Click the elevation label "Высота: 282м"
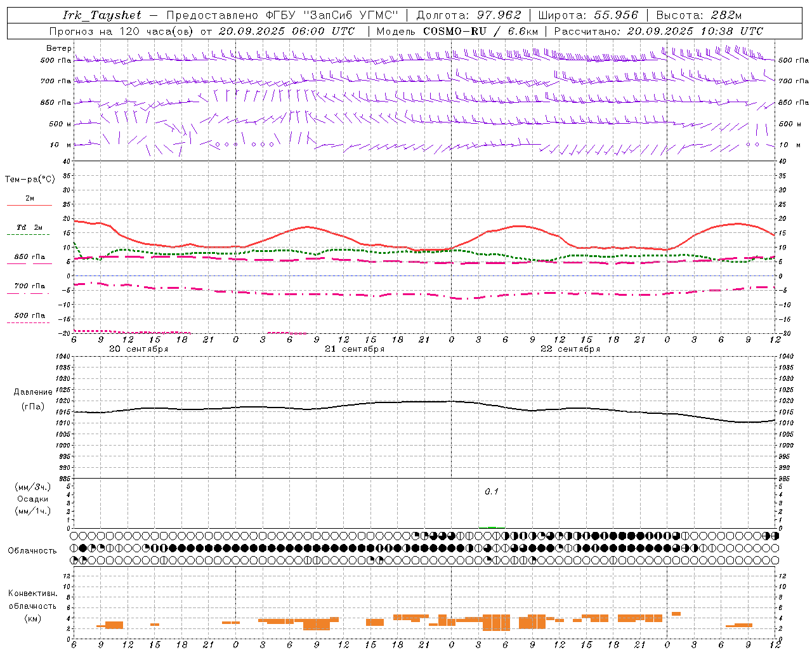 tap(699, 15)
